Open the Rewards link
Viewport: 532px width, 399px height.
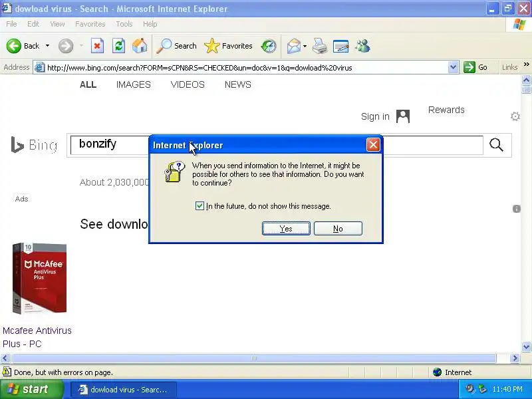coord(446,110)
